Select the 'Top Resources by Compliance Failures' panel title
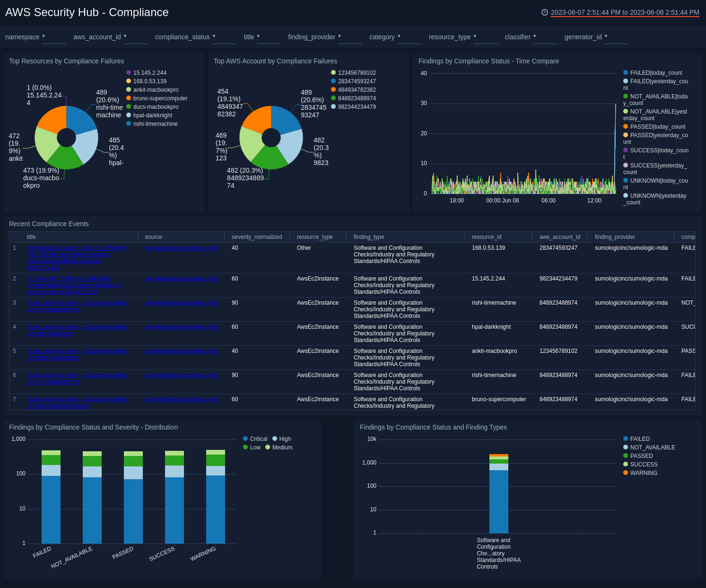Image resolution: width=706 pixels, height=588 pixels. click(x=67, y=61)
